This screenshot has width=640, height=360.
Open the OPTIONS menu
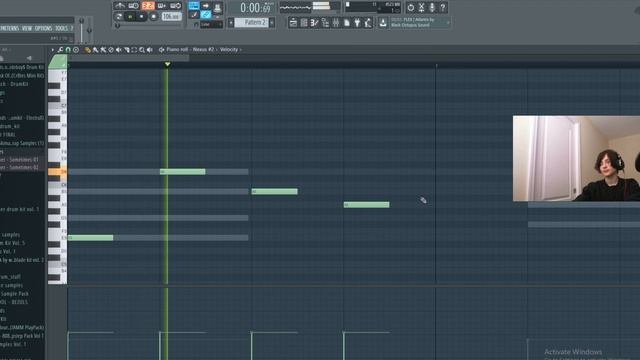43,28
